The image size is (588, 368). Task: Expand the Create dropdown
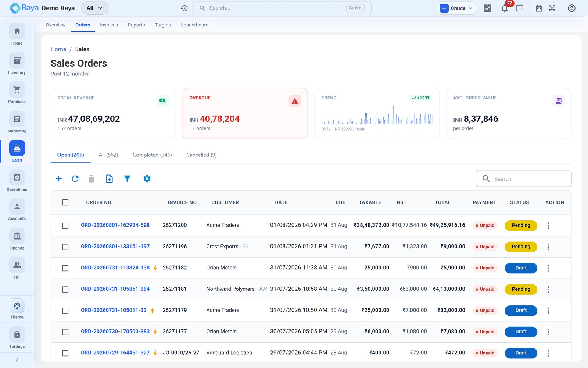pyautogui.click(x=457, y=8)
